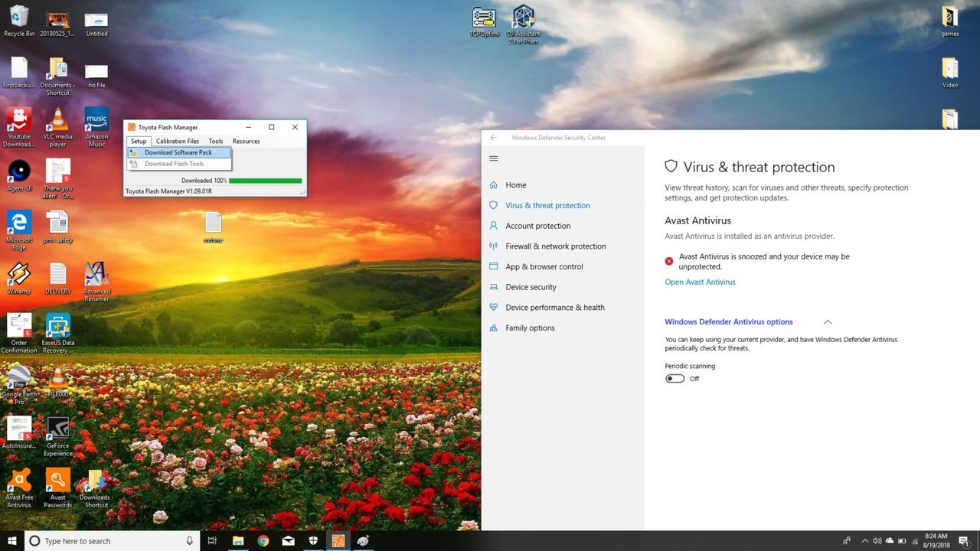Launch GeForce Experience shortcut

(58, 437)
